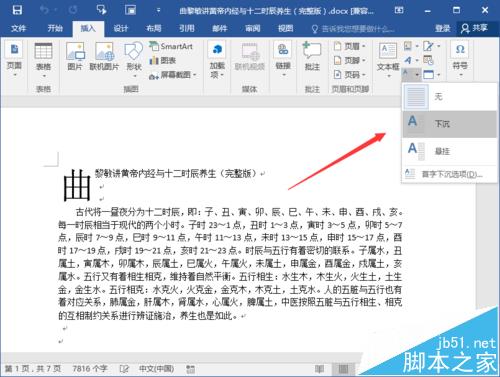Insert a SmartArt graphic
500x377 pixels.
click(x=171, y=46)
